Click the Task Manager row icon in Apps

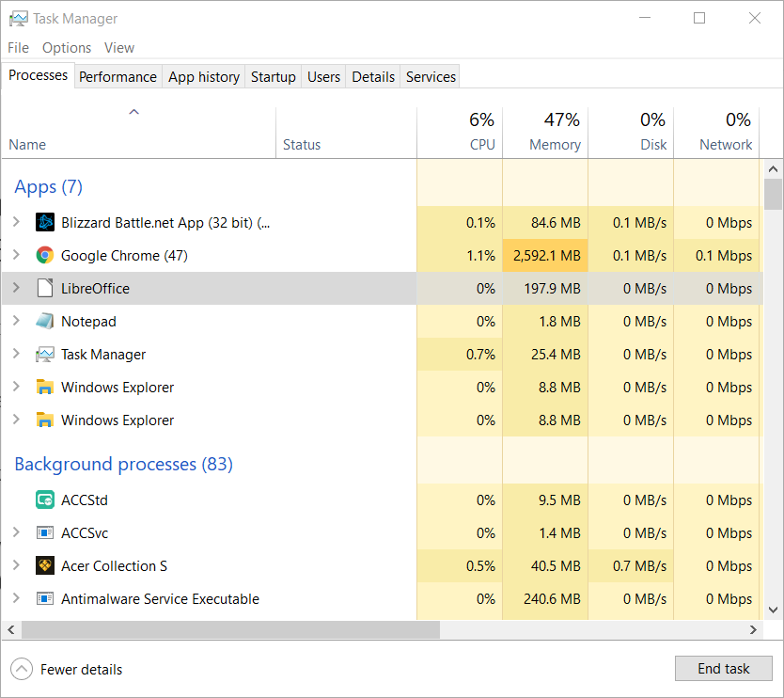[45, 355]
